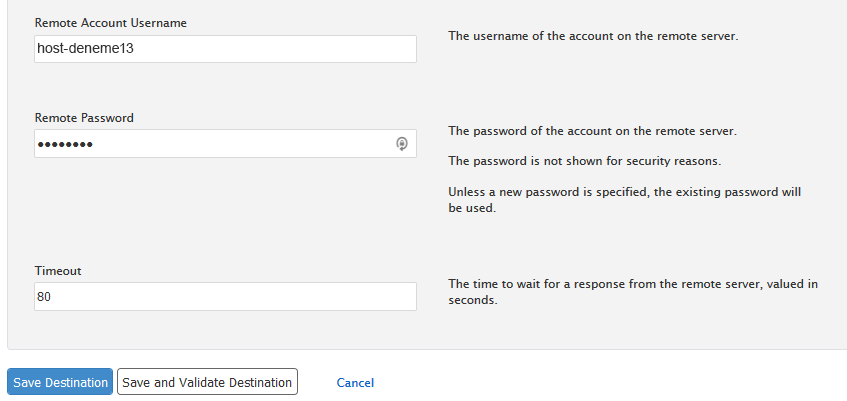
Task: Click the password manager icon in Remote Password field
Action: (x=401, y=144)
